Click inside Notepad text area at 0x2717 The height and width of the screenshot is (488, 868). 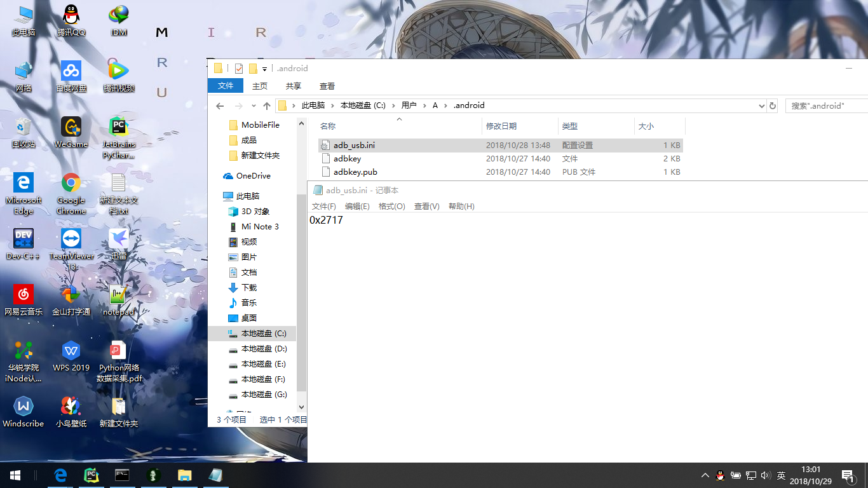[x=326, y=220]
